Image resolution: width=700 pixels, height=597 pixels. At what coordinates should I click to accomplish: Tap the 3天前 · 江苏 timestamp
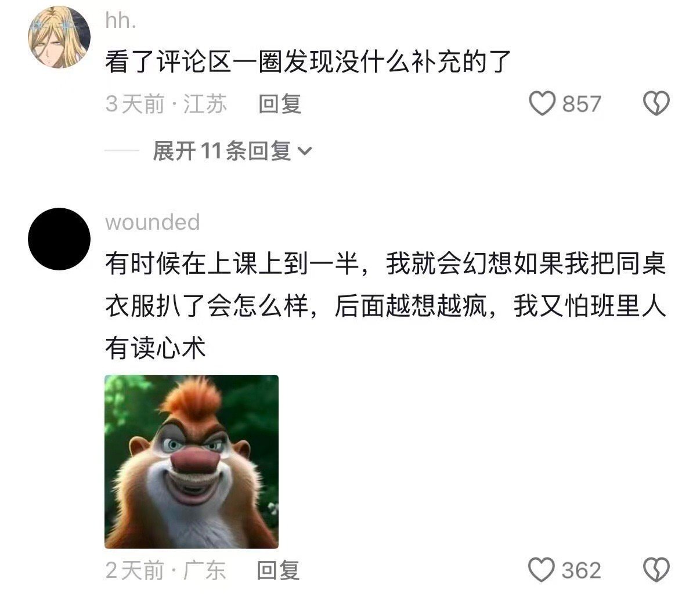(166, 104)
